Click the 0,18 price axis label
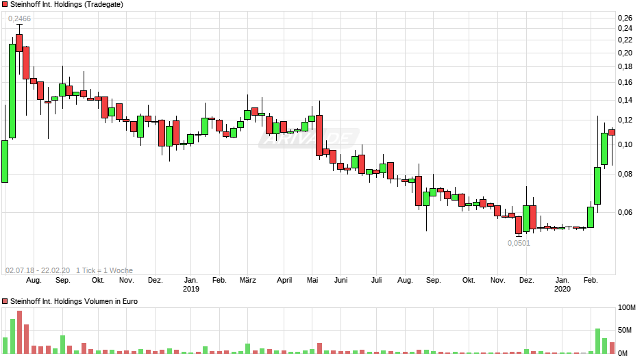Viewport: 644px width, 360px height. pos(625,66)
